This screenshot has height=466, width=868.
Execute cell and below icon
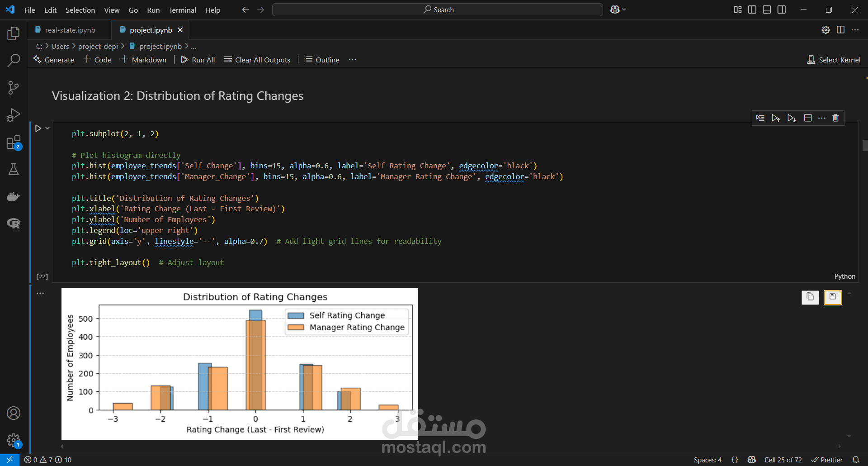click(x=792, y=118)
